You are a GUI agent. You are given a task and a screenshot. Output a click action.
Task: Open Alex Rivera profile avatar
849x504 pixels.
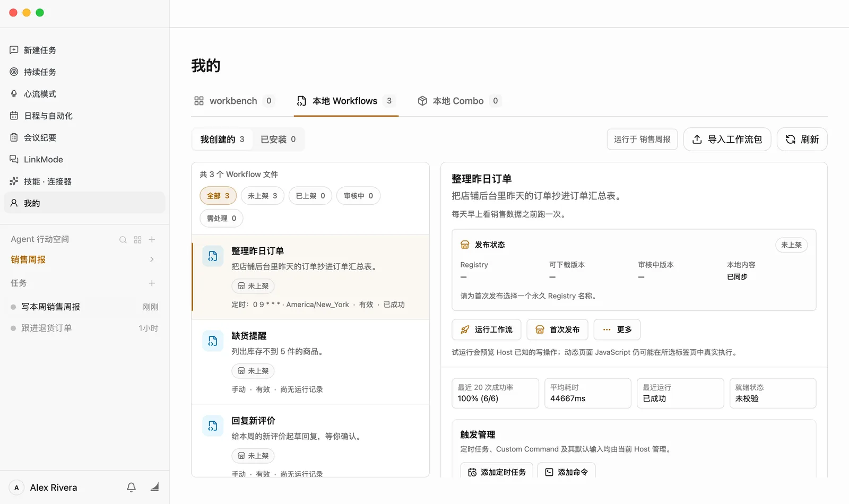pos(16,488)
